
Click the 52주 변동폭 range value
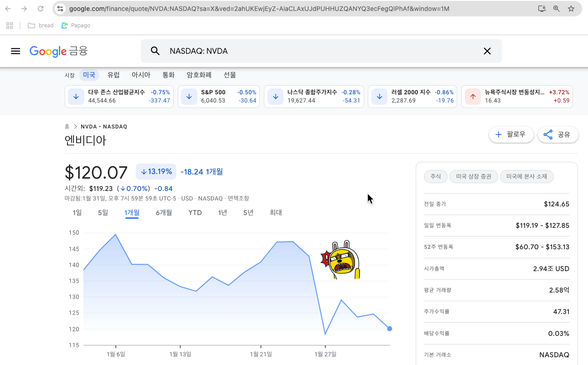click(542, 247)
